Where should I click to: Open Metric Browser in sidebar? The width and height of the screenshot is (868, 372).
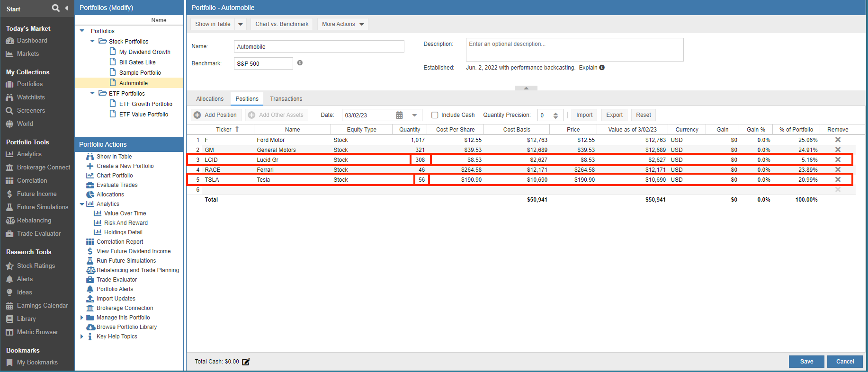click(37, 332)
